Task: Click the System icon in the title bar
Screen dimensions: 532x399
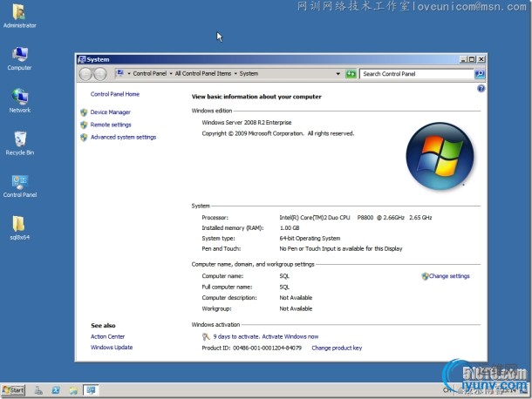Action: pos(81,59)
